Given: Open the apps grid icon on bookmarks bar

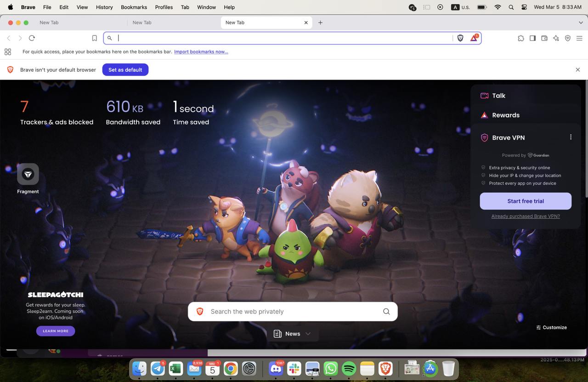Looking at the screenshot, I should (8, 51).
